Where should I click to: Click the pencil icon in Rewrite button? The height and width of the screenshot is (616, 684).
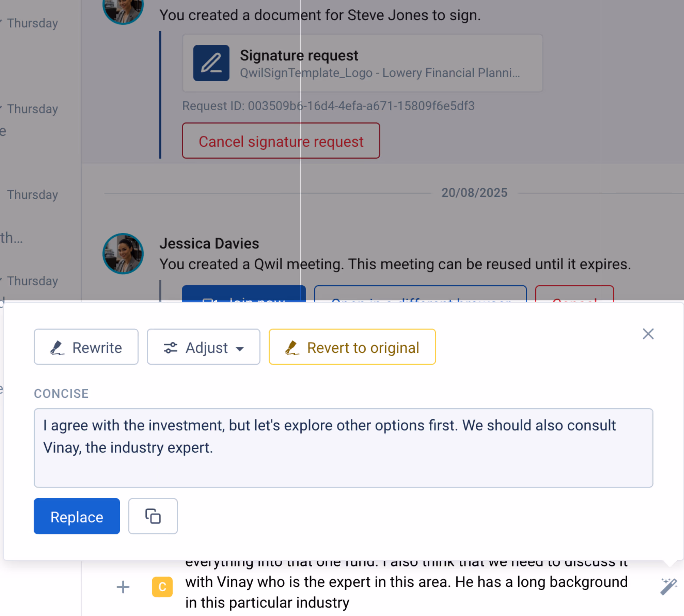coord(57,348)
